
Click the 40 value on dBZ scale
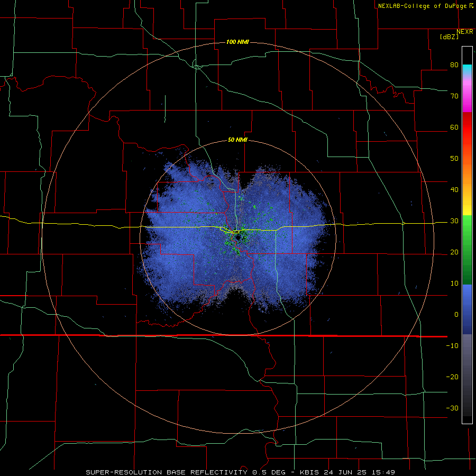tap(454, 190)
